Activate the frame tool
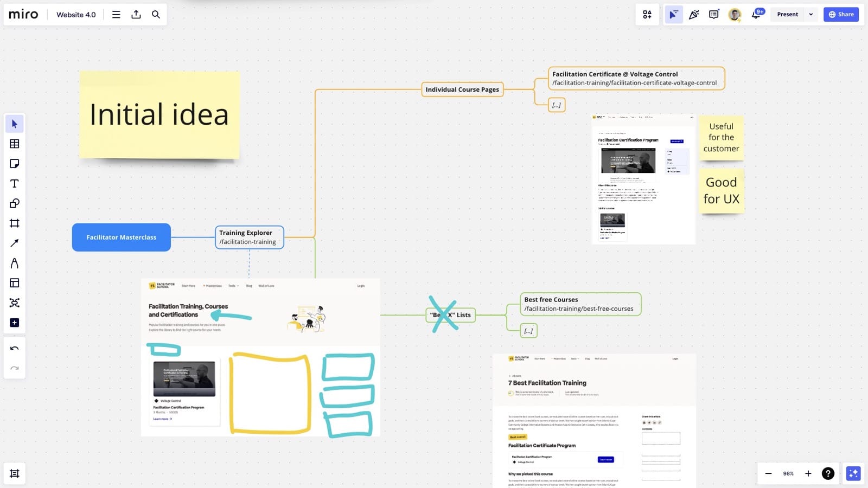Image resolution: width=868 pixels, height=488 pixels. (x=15, y=223)
